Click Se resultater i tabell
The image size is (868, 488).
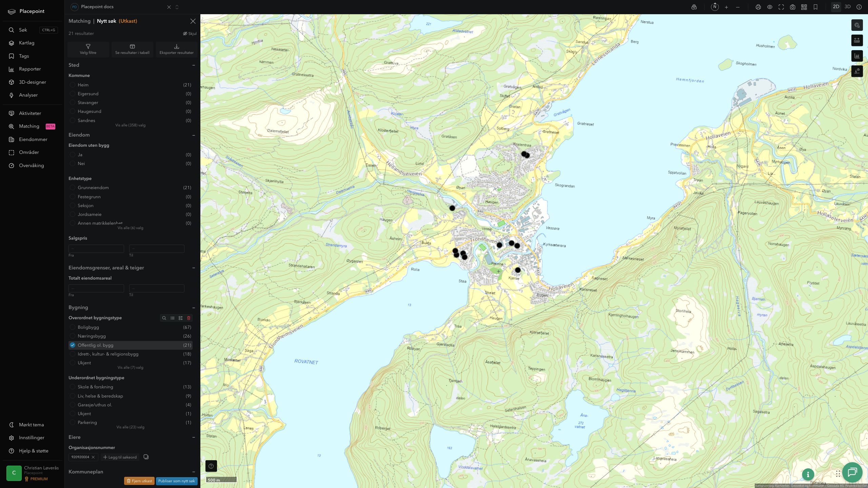coord(132,49)
